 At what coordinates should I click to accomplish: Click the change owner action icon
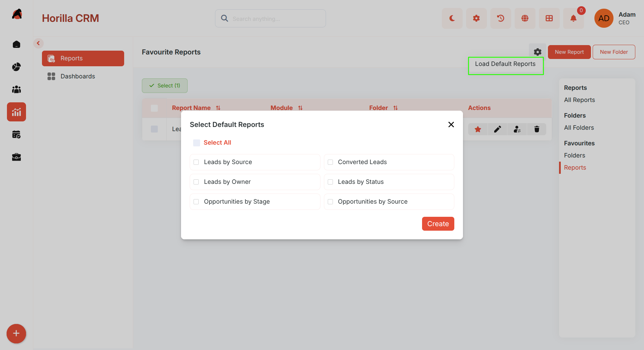[517, 129]
